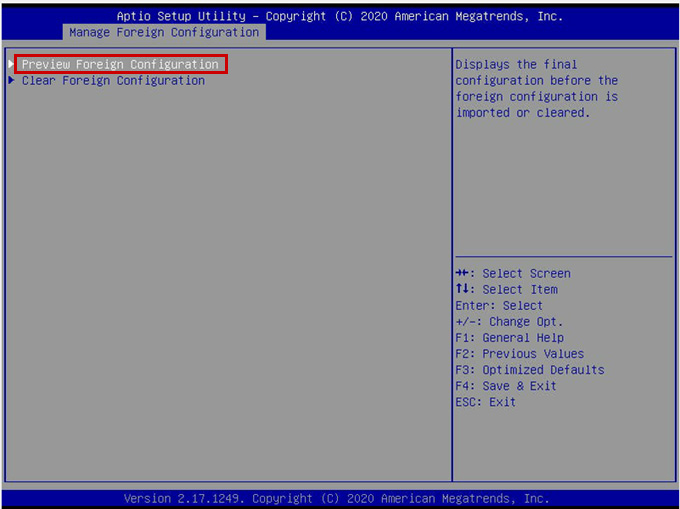Open Preview Foreign Configuration entry
The width and height of the screenshot is (680, 509).
(x=119, y=65)
